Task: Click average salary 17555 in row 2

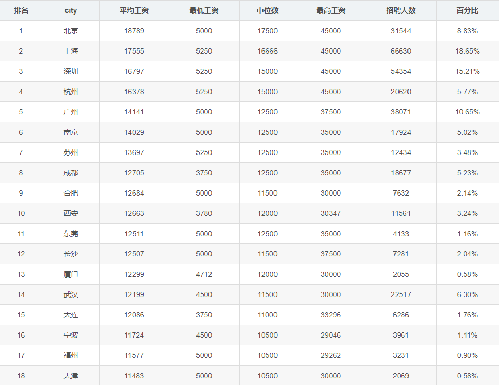Action: point(134,51)
